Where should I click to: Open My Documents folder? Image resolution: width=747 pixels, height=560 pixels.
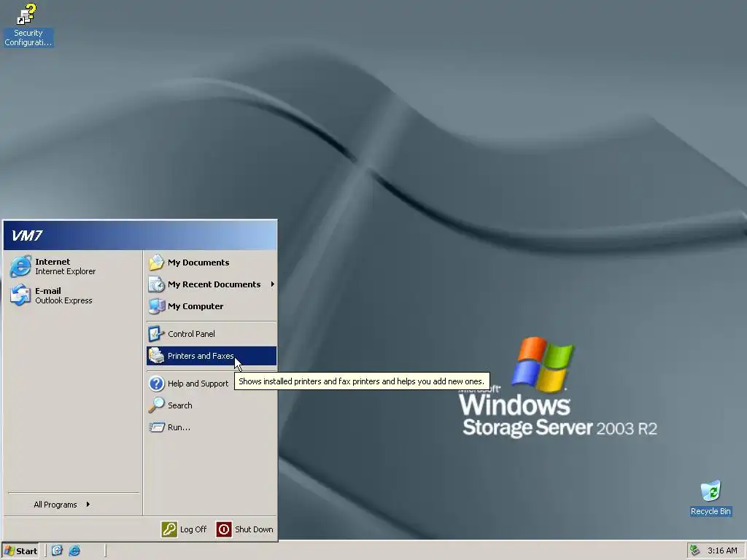click(211, 262)
